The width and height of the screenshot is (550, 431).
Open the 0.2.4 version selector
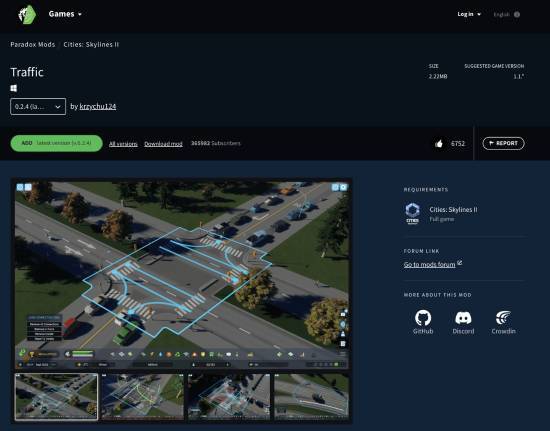[x=38, y=107]
